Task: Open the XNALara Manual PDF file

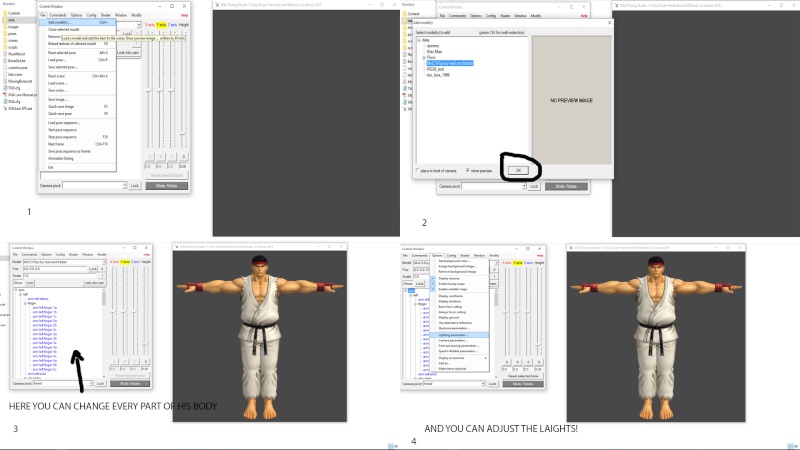Action: [20, 95]
